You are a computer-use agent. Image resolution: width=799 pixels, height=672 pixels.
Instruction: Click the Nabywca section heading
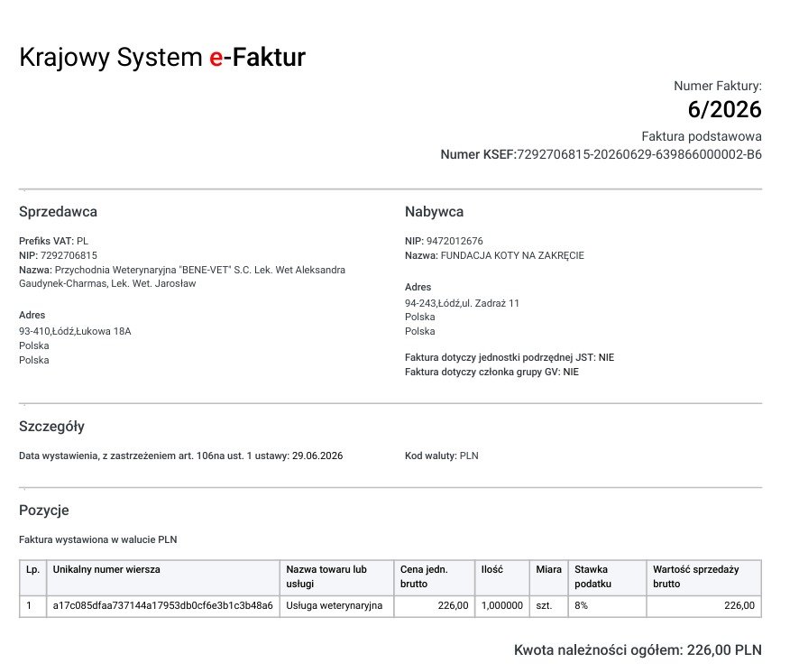coord(434,212)
